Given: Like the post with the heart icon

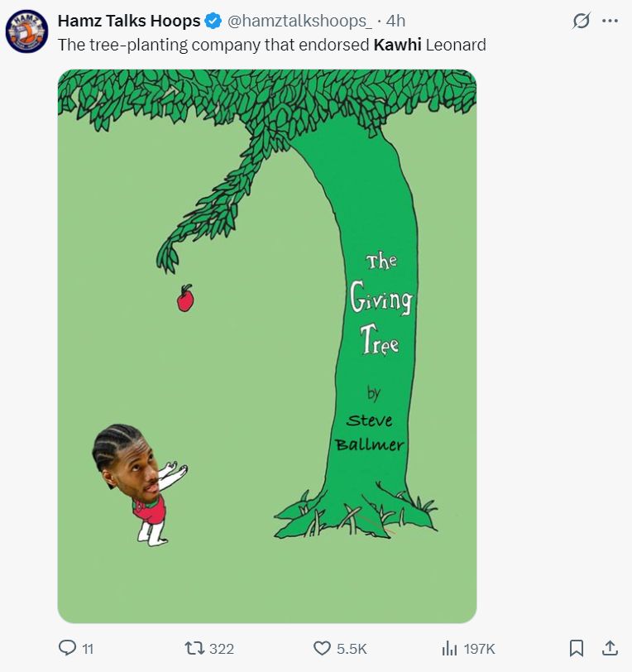Looking at the screenshot, I should tap(323, 648).
